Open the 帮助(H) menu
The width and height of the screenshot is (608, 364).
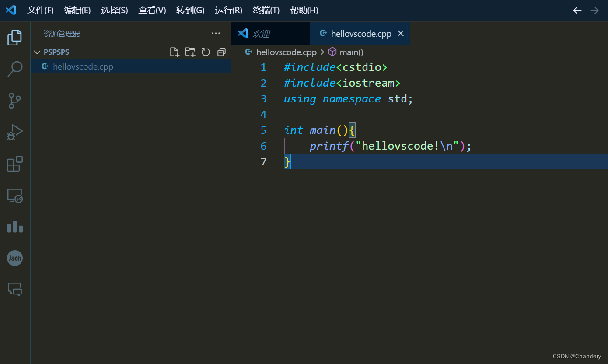[x=304, y=10]
